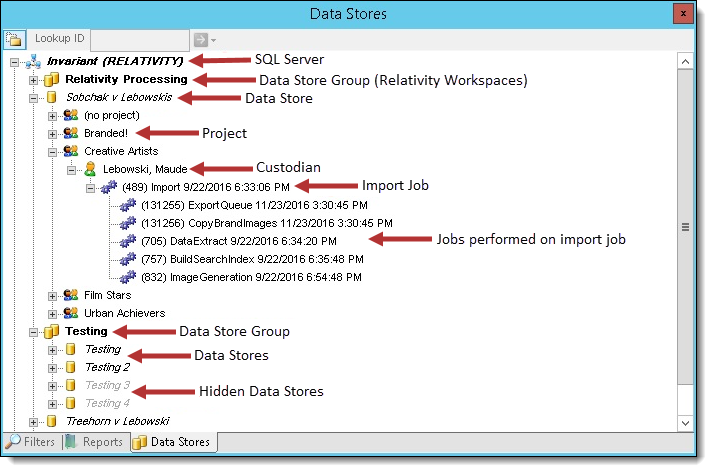Screen dimensions: 712x472
Task: Expand the Testing 2 data store node
Action: 52,368
